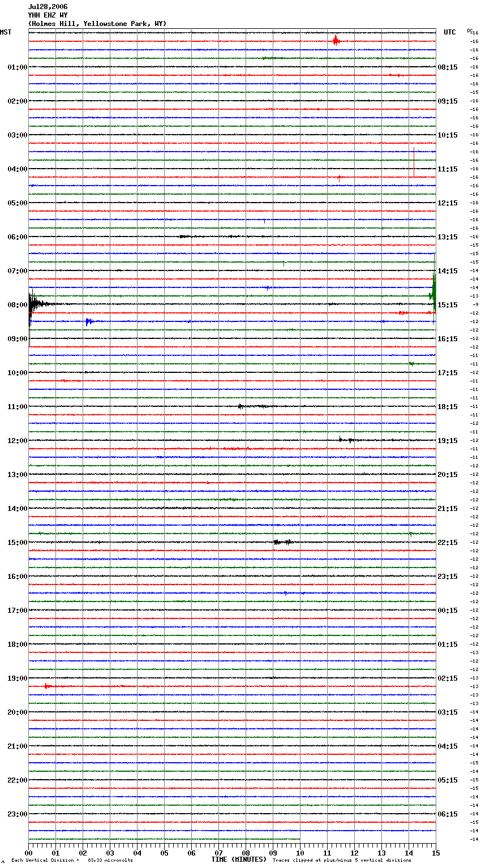Select the 23:00 MST time label
The height and width of the screenshot is (868, 481).
(18, 814)
